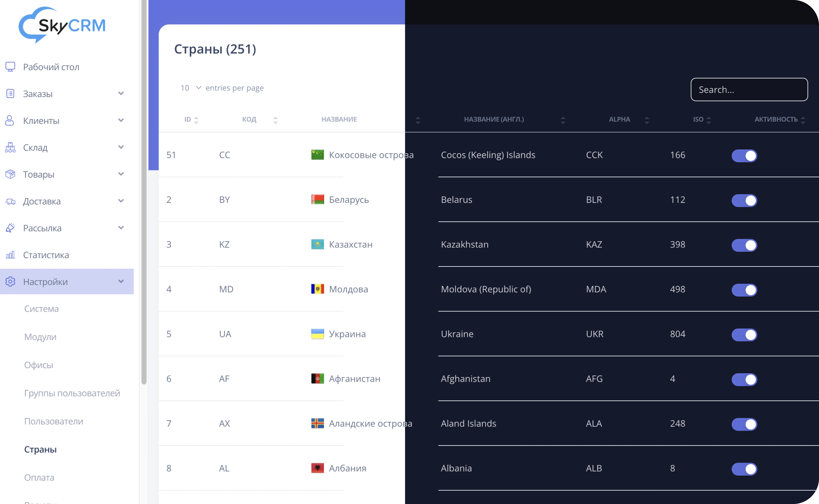Open the Пользователи submenu item
This screenshot has width=819, height=504.
click(x=54, y=421)
